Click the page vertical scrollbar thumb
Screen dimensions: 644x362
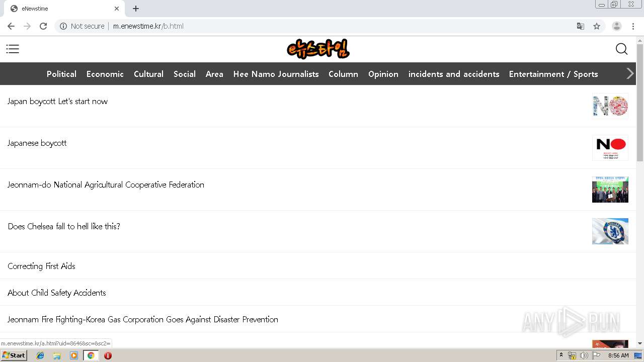[x=640, y=103]
